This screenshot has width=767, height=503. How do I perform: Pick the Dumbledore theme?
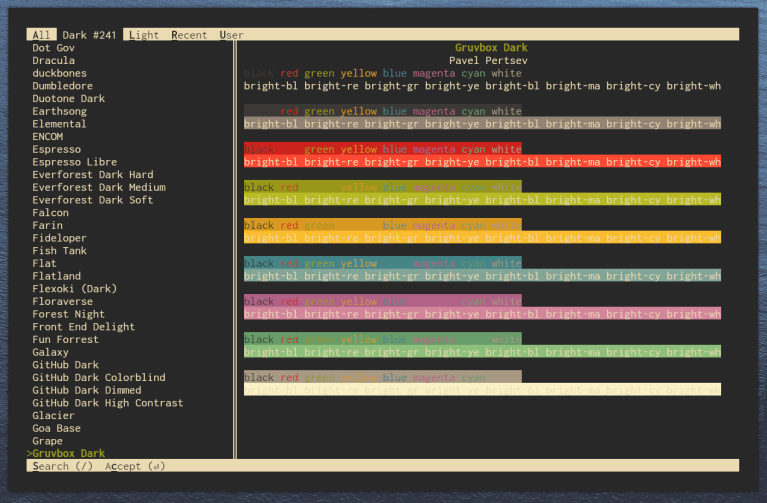[62, 86]
